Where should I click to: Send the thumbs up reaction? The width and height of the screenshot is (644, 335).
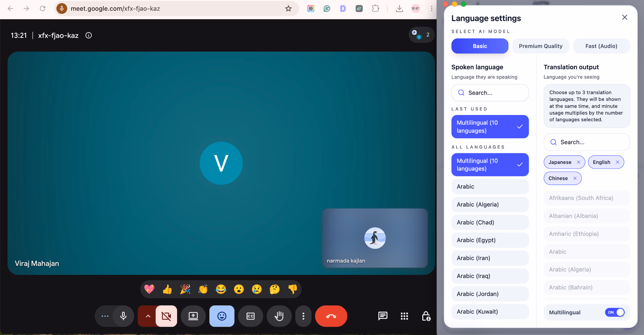167,289
